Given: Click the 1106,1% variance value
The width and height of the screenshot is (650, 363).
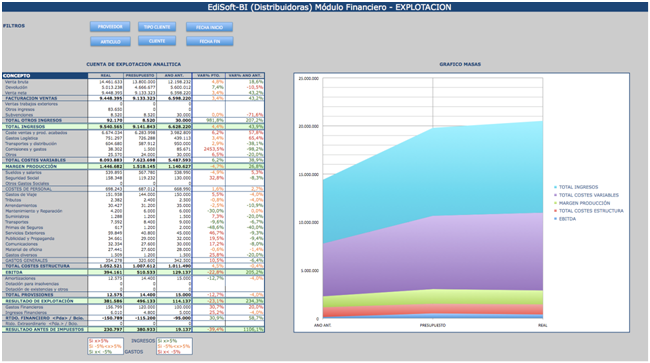Looking at the screenshot, I should 253,329.
